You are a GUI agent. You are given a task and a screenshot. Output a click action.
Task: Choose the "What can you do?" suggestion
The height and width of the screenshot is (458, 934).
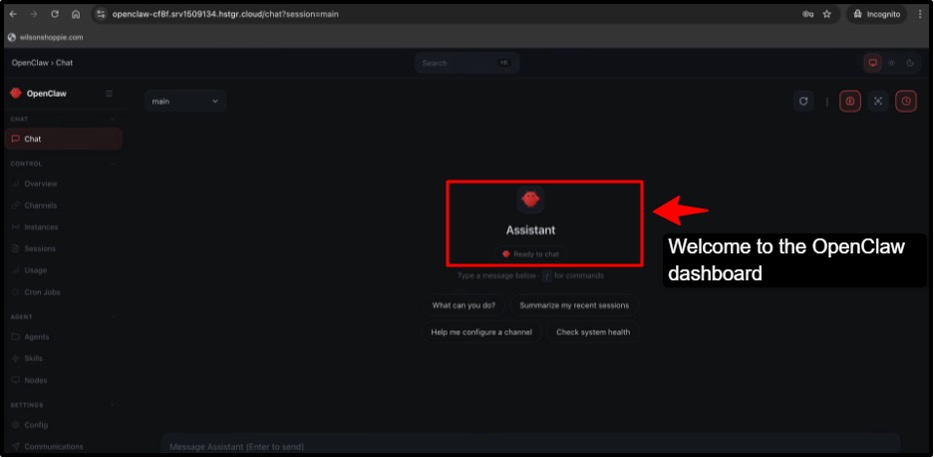(463, 306)
